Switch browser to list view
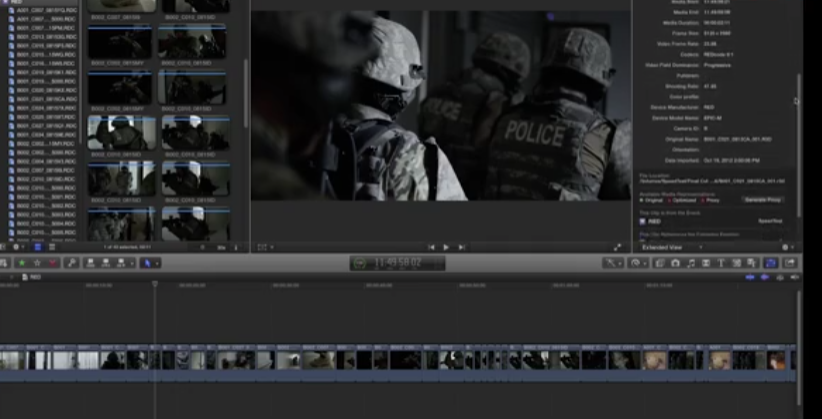 click(x=52, y=247)
